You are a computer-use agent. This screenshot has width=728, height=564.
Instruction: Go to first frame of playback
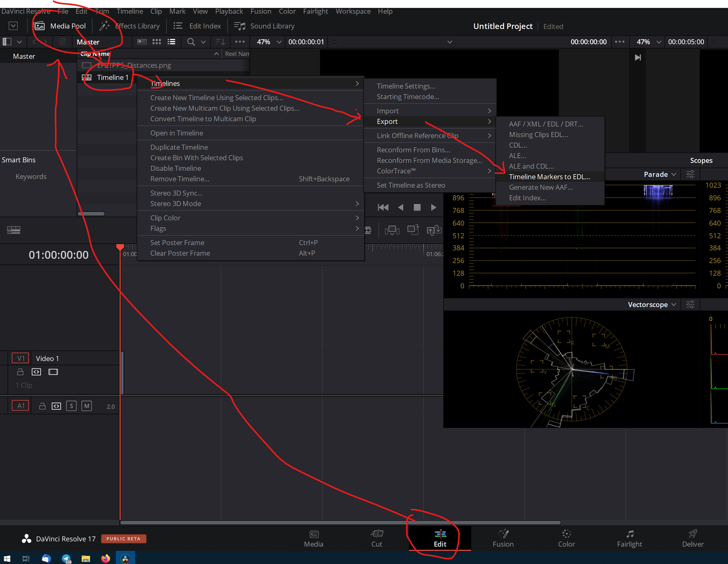(383, 207)
